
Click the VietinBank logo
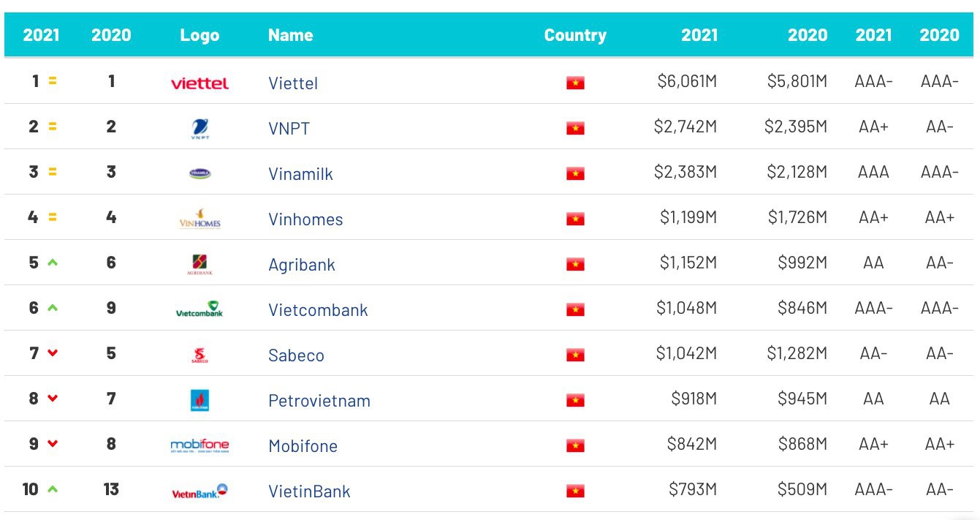point(200,491)
